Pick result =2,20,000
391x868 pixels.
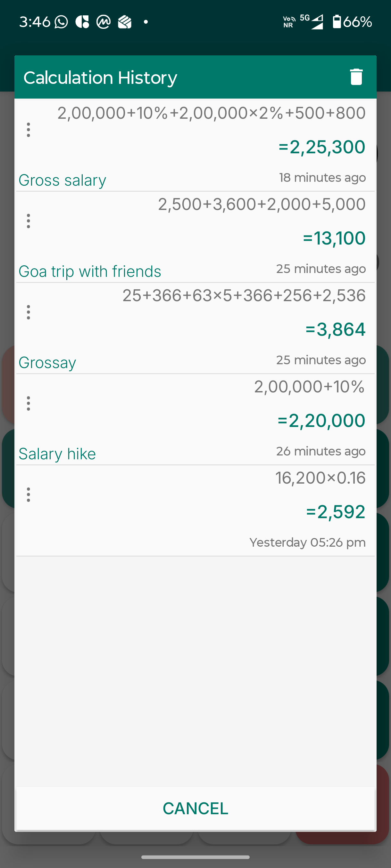coord(321,421)
